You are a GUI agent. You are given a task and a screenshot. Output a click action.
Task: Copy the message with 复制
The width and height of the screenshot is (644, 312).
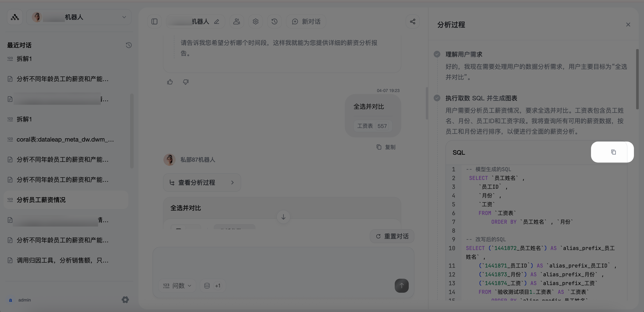tap(386, 147)
